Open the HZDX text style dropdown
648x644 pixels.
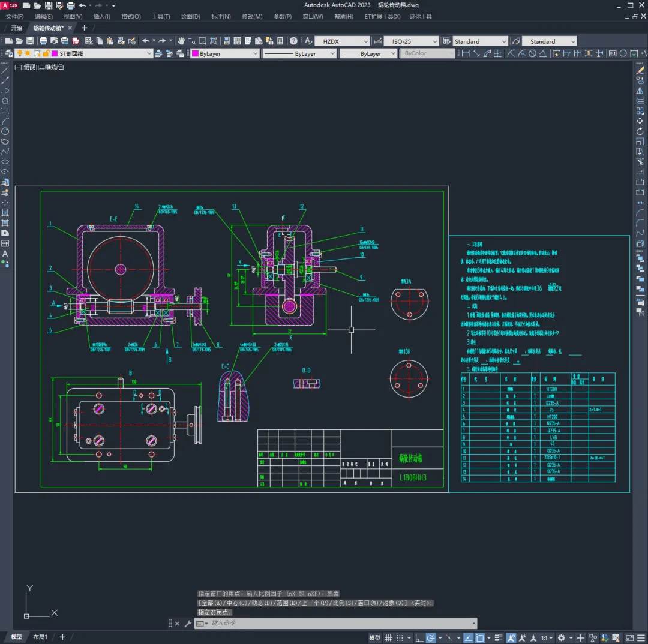pos(342,41)
